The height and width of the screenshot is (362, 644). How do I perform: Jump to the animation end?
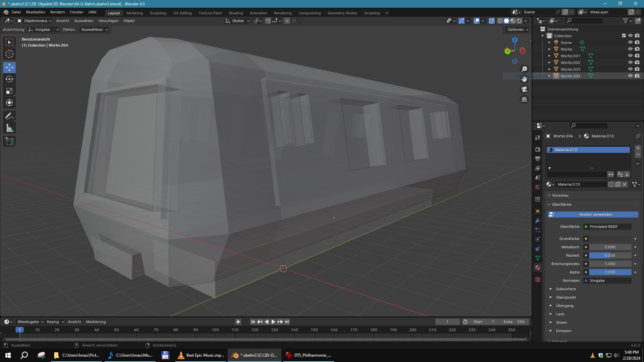click(287, 322)
